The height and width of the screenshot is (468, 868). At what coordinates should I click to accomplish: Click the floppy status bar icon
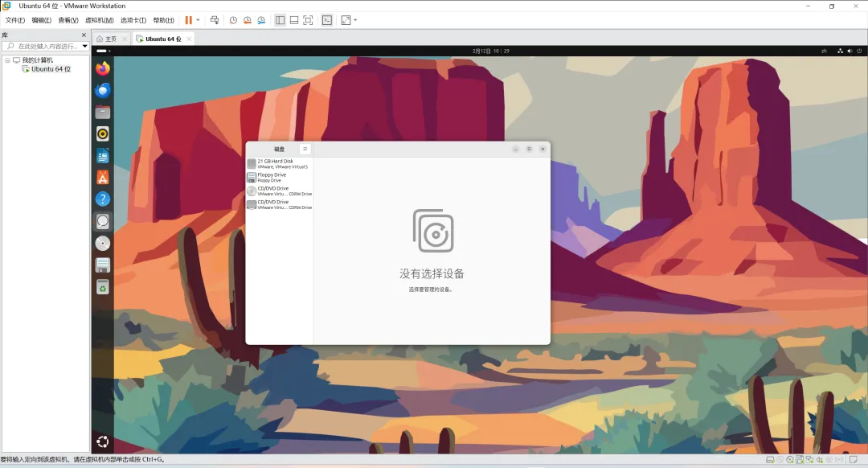pos(800,460)
